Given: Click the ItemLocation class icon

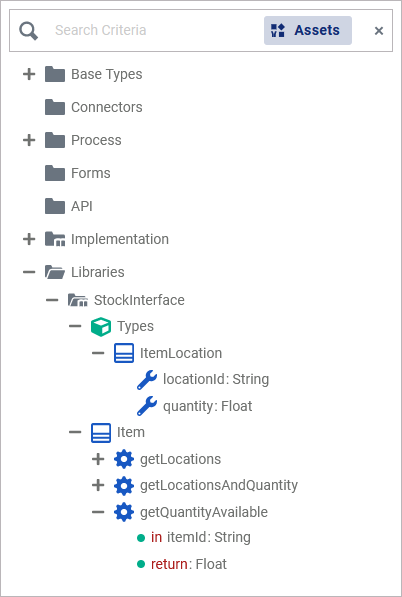Looking at the screenshot, I should pyautogui.click(x=124, y=353).
